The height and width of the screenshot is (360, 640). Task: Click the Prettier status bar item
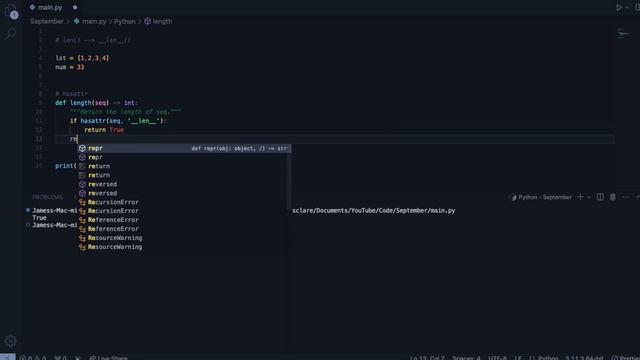coord(625,358)
